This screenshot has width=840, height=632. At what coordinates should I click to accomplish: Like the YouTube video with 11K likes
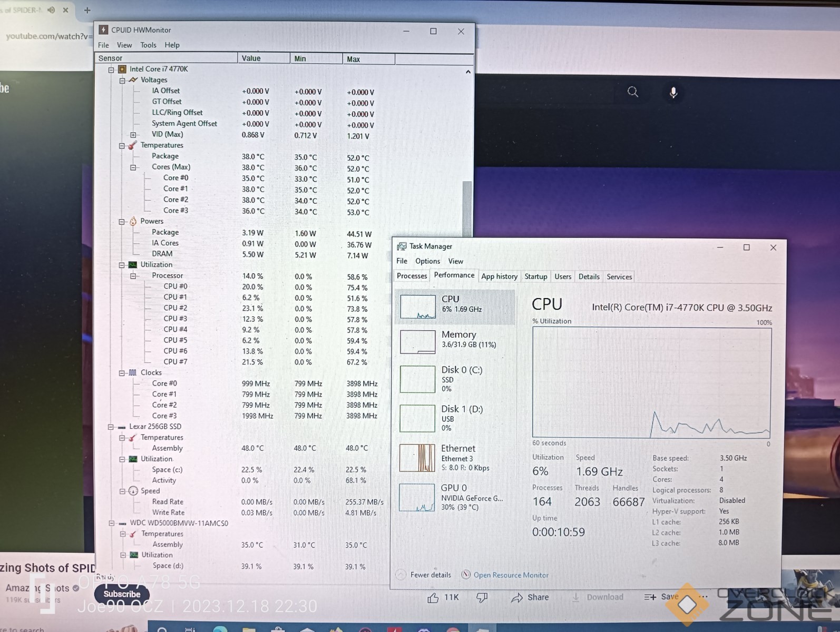[443, 597]
